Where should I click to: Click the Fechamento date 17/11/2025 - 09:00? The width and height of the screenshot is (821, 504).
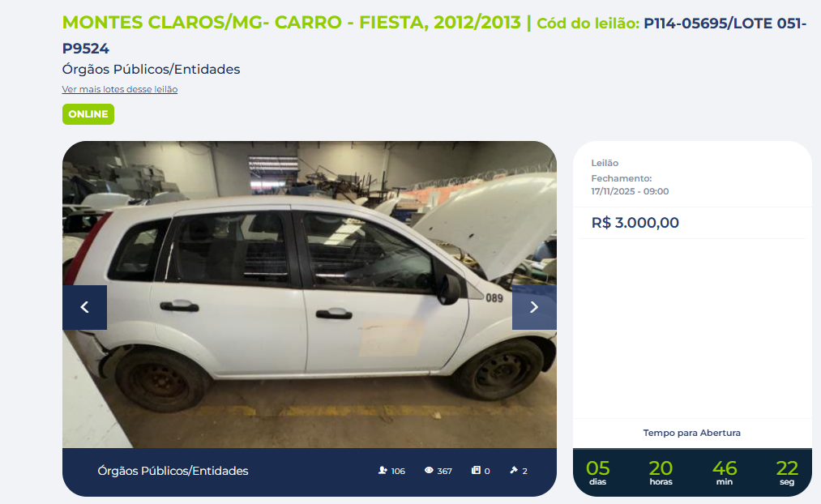(x=630, y=191)
